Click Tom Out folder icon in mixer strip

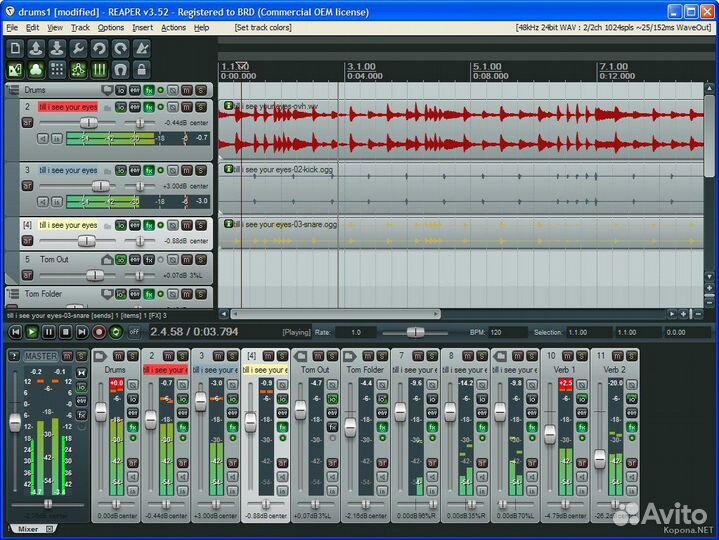(x=300, y=356)
